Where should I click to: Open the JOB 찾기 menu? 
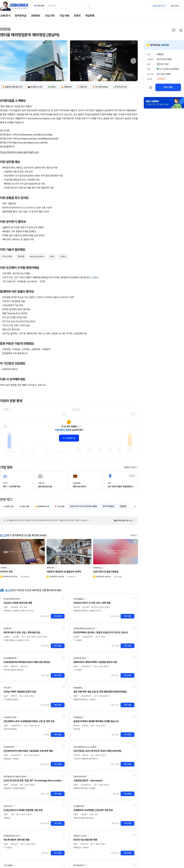[x=5, y=16]
